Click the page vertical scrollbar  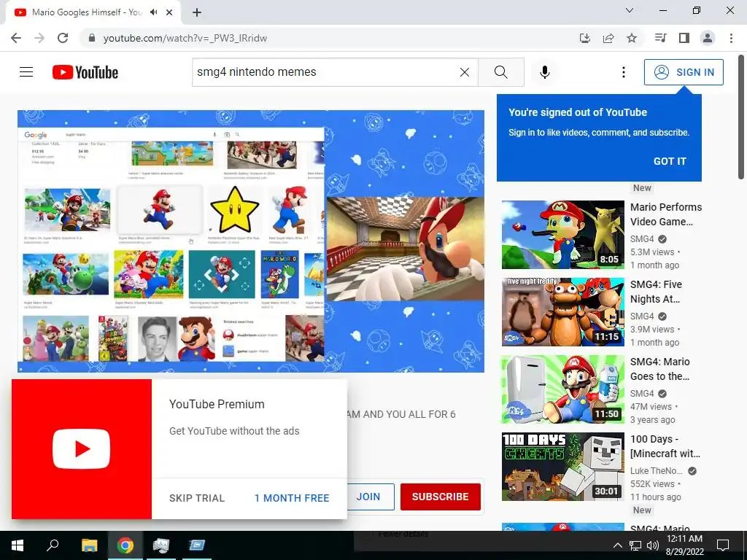(741, 117)
